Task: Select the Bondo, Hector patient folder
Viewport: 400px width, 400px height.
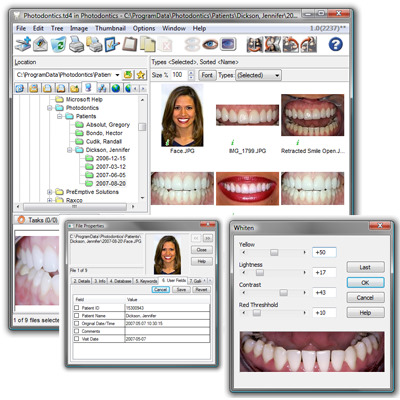Action: point(104,133)
